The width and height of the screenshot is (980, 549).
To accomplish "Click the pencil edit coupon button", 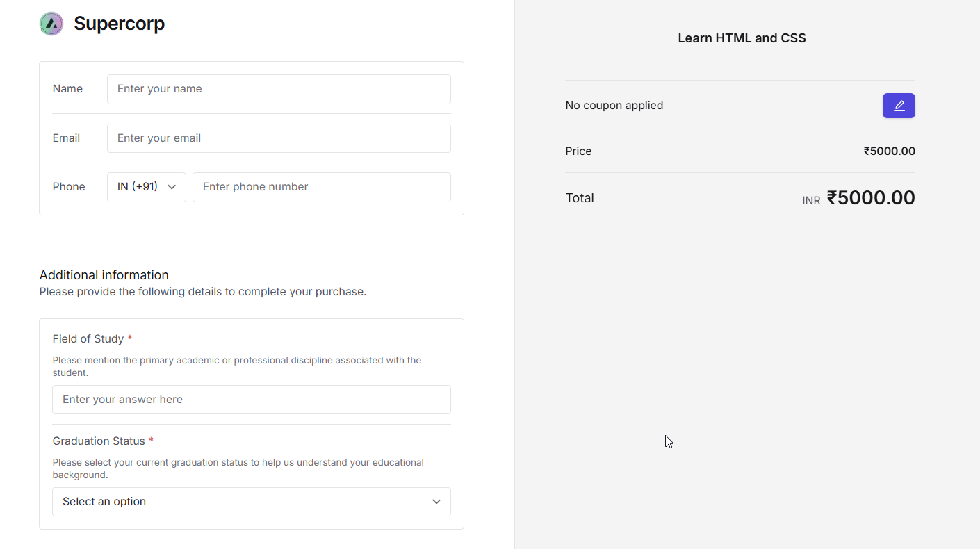I will pos(899,106).
